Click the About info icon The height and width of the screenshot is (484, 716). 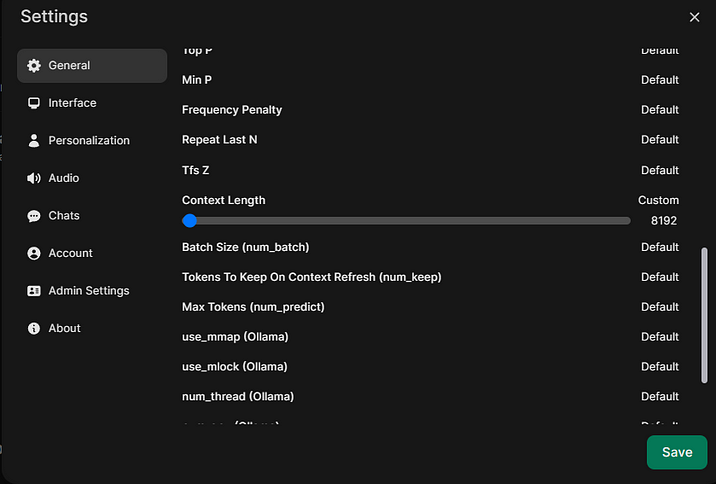34,328
